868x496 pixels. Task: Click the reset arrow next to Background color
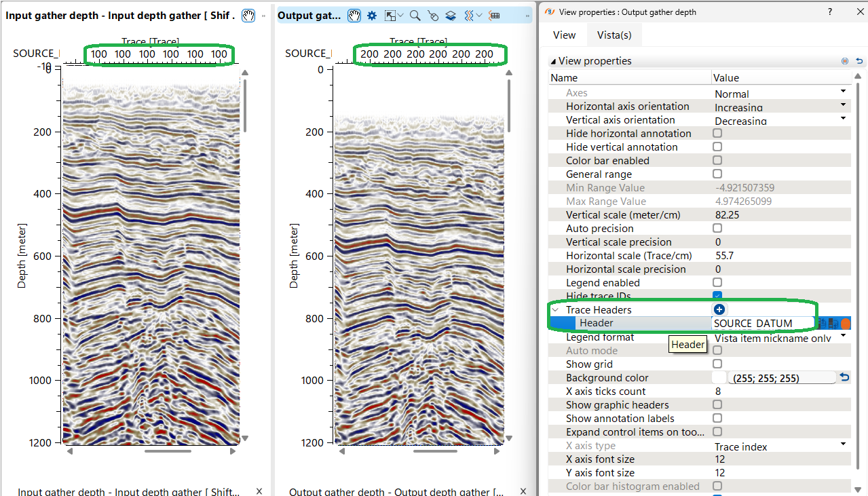(x=844, y=377)
